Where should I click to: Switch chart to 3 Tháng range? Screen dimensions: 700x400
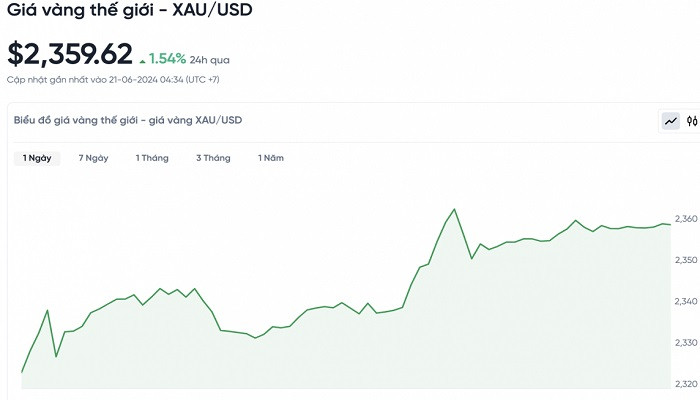213,158
